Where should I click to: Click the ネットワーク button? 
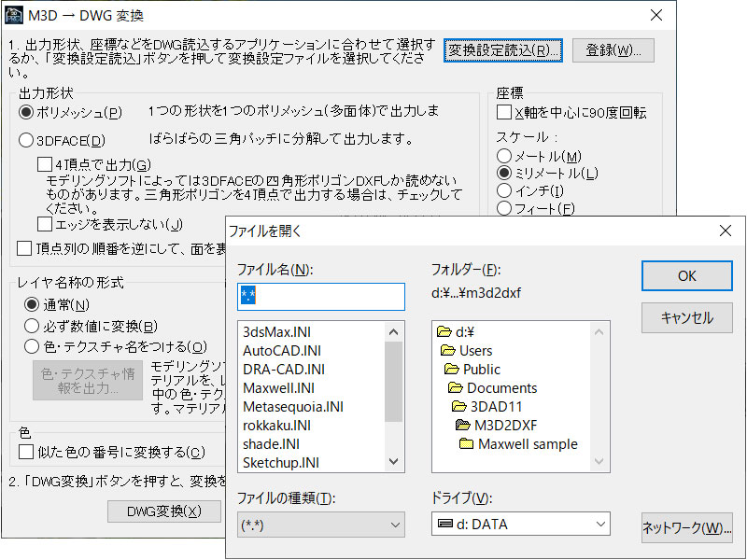[686, 528]
